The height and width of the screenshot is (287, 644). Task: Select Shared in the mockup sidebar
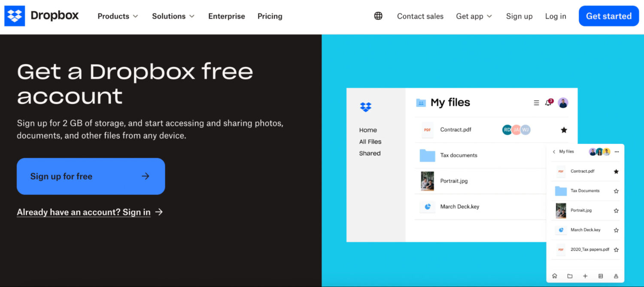tap(370, 153)
